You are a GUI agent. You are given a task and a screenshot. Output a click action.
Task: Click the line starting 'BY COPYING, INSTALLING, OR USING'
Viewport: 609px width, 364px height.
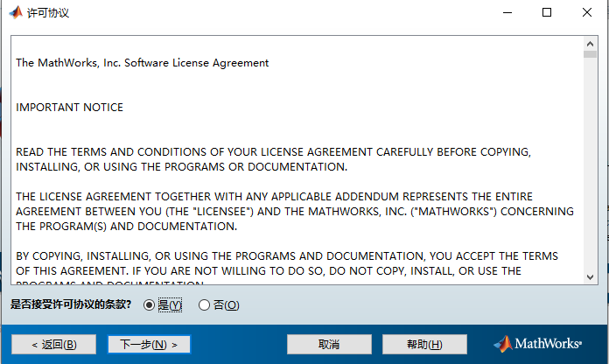coord(287,256)
